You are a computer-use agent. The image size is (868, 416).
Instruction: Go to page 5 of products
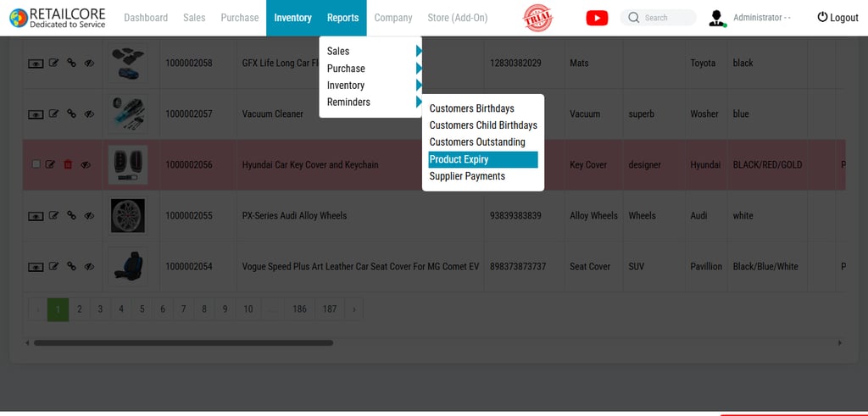(x=142, y=309)
